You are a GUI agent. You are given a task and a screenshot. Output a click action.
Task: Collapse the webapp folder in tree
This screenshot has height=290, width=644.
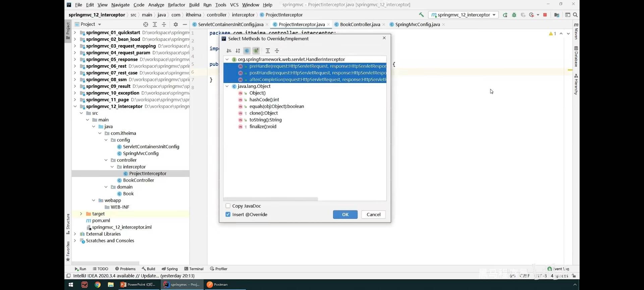[94, 200]
